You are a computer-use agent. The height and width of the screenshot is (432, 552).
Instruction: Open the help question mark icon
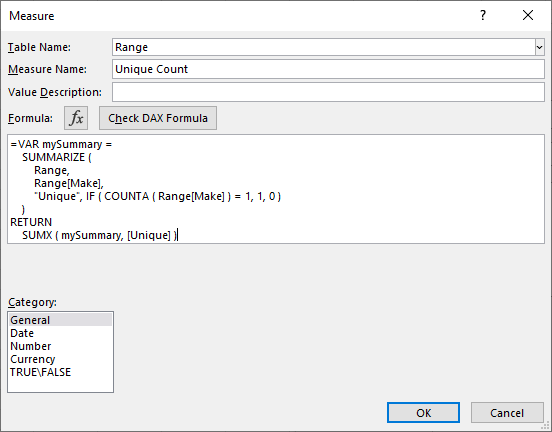point(483,15)
